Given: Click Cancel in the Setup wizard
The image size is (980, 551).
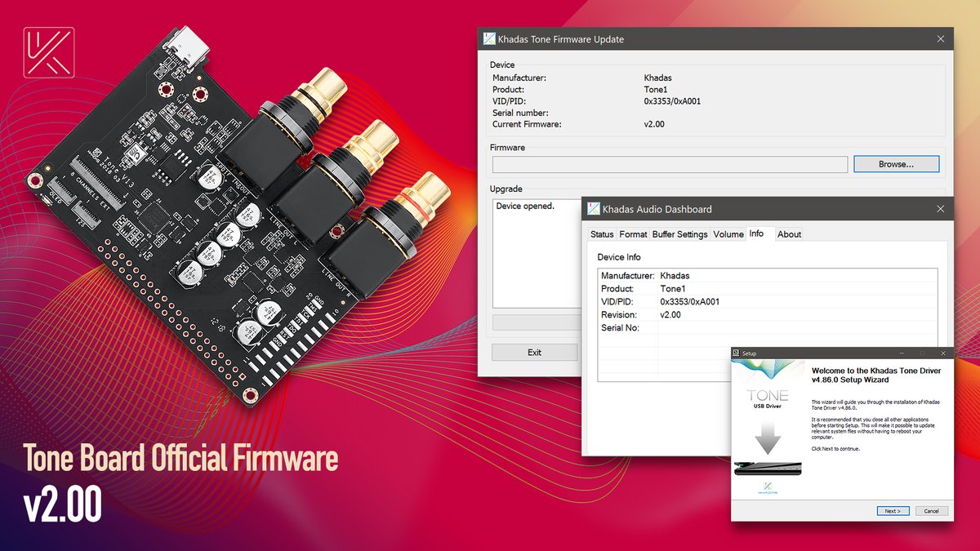Looking at the screenshot, I should pyautogui.click(x=932, y=511).
